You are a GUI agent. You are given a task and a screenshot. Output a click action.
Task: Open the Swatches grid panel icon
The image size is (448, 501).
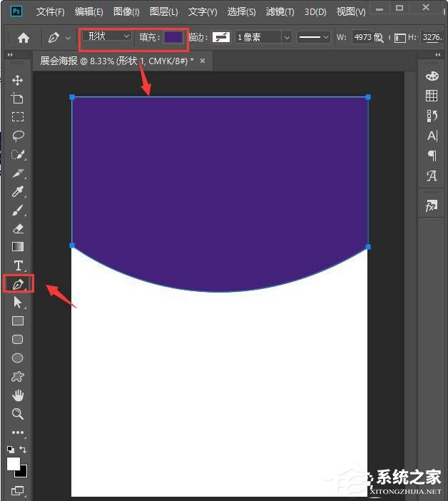click(432, 96)
